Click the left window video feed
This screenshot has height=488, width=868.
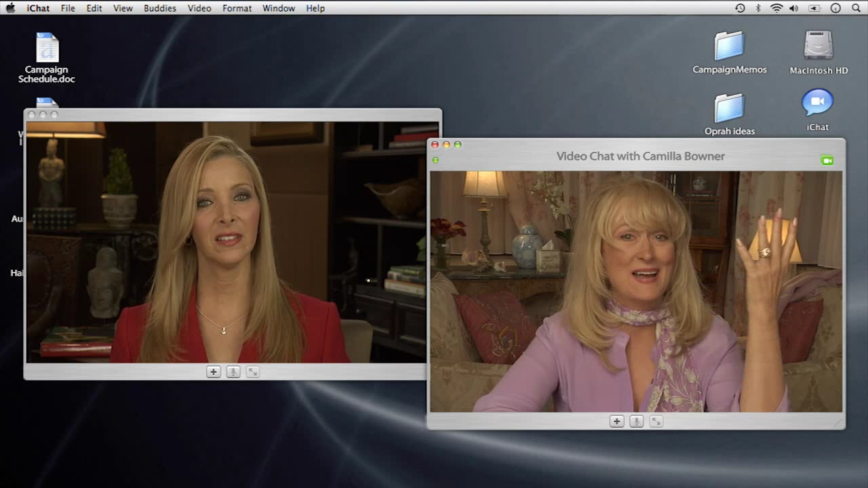pos(226,242)
